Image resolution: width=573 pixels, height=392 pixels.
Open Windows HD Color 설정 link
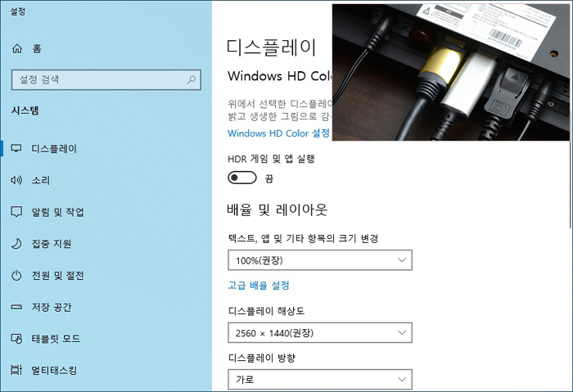click(x=278, y=133)
